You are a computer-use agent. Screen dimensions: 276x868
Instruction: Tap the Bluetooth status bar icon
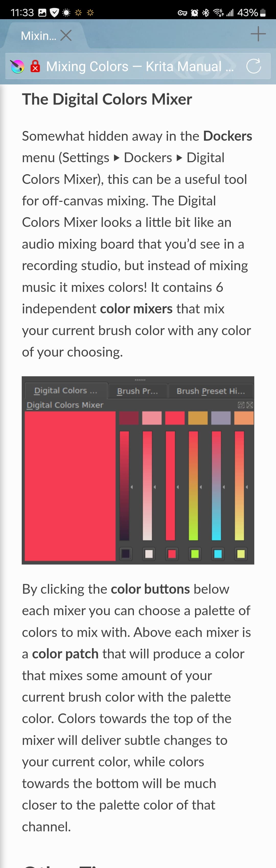point(206,13)
